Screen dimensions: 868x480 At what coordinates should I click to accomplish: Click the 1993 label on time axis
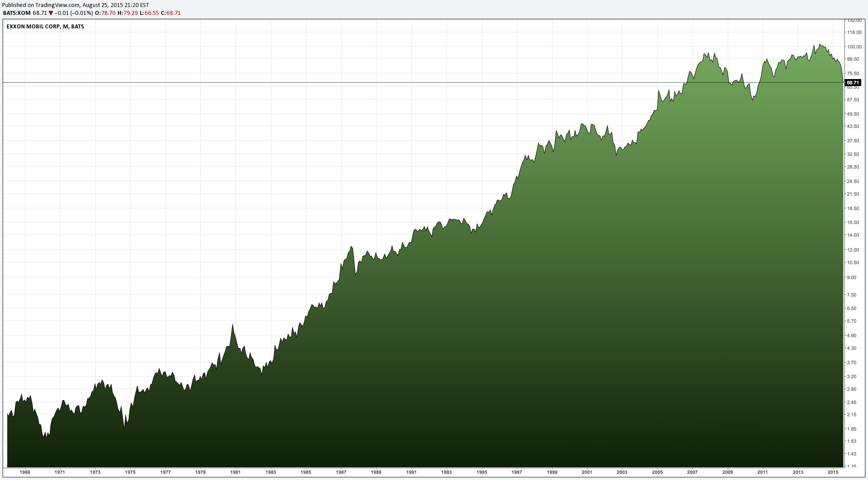(x=446, y=472)
